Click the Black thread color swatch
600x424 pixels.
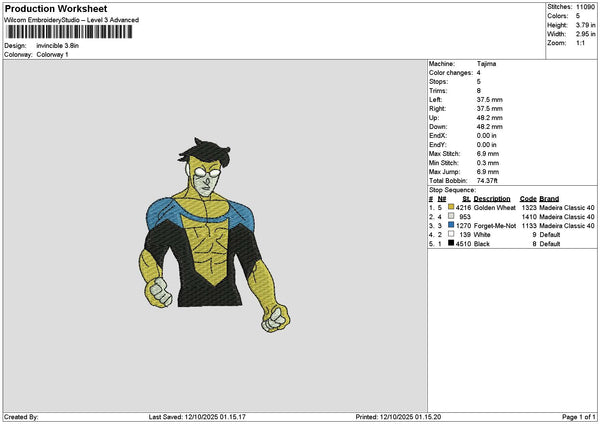pos(451,243)
